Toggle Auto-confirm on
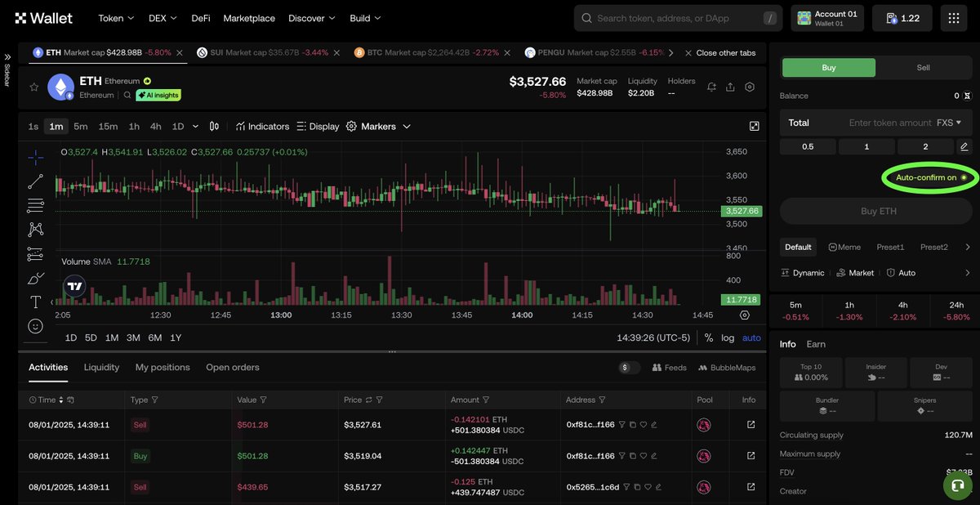Image resolution: width=980 pixels, height=505 pixels. click(931, 177)
